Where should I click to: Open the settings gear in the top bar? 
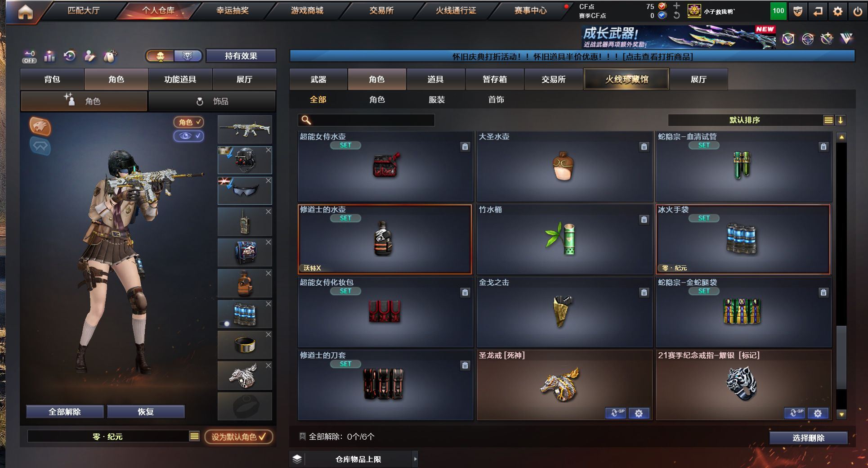[x=837, y=11]
